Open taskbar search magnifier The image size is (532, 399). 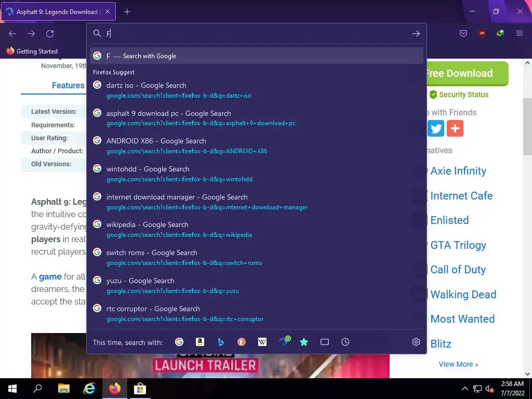37,389
